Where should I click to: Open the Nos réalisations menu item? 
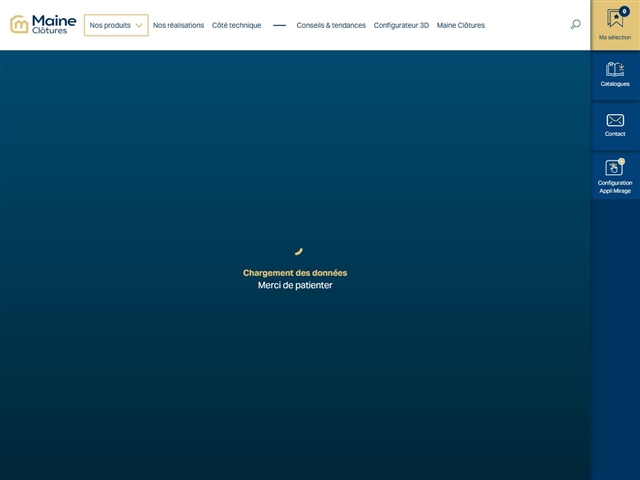178,25
